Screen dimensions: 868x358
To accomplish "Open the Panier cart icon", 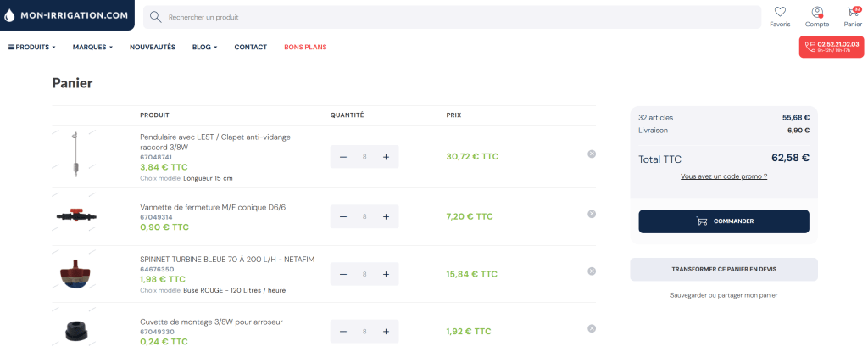I will tap(852, 13).
